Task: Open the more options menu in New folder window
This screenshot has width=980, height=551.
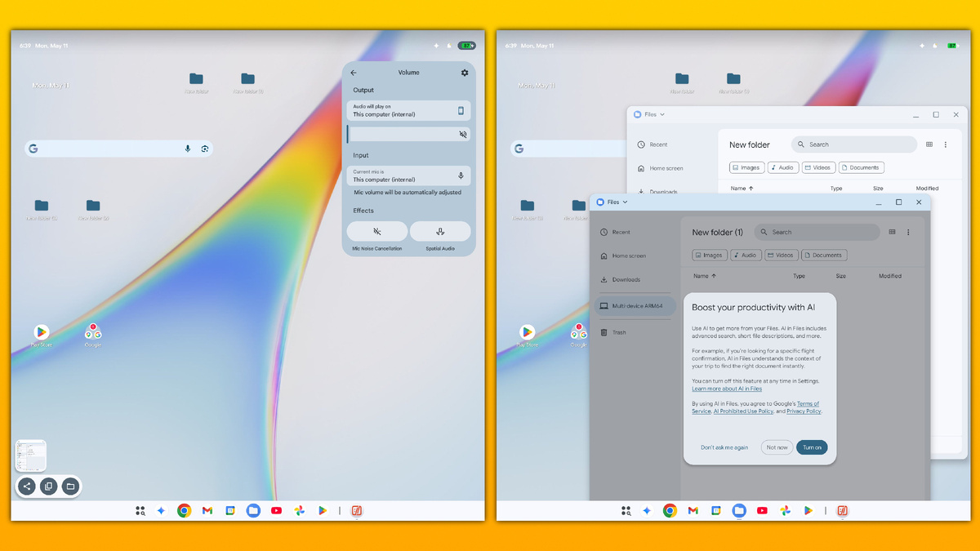Action: [x=946, y=144]
